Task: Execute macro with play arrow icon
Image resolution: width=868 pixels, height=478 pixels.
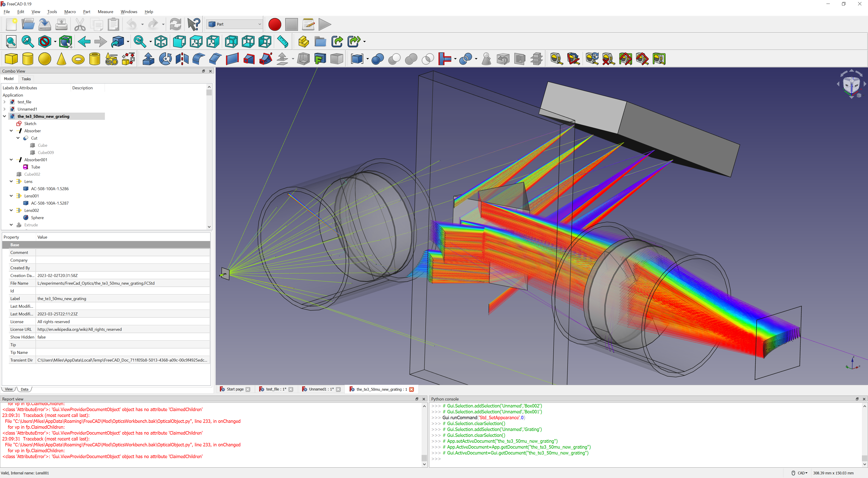Action: pos(325,24)
